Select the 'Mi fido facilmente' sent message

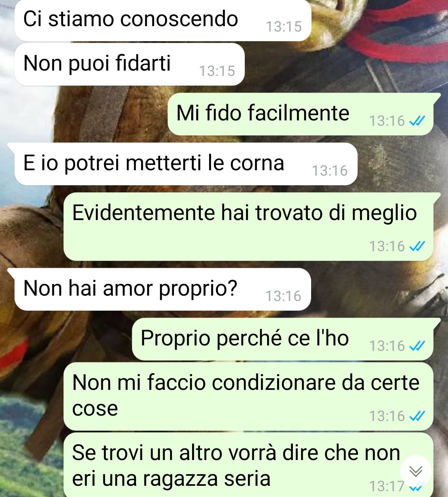pos(300,114)
